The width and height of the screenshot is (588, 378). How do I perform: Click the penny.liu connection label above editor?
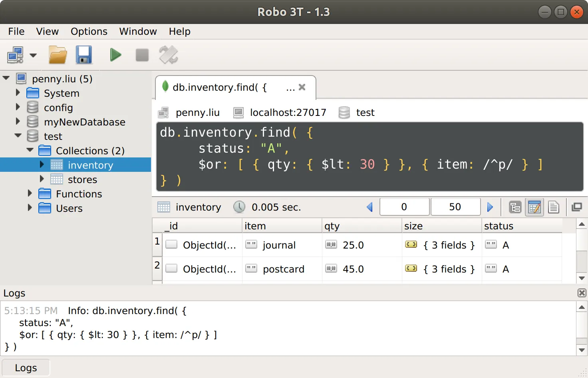click(198, 113)
